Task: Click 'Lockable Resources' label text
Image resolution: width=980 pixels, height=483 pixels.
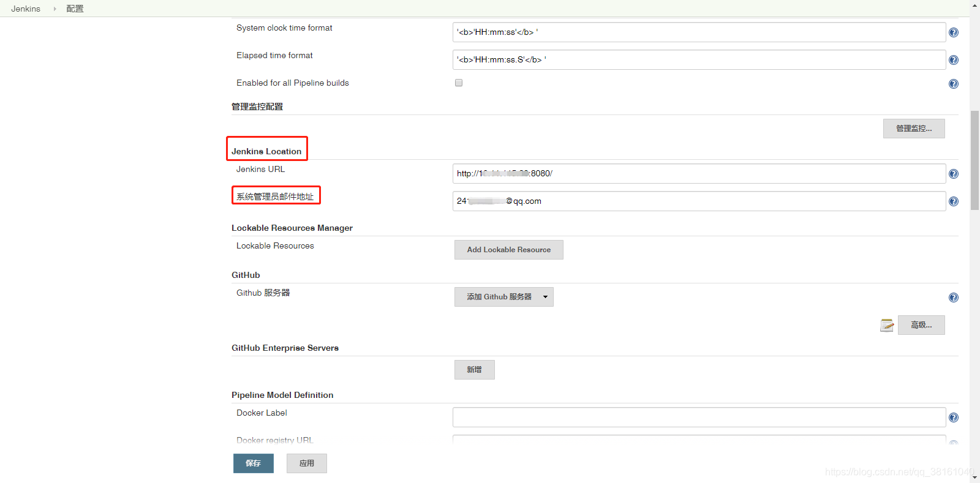Action: tap(275, 245)
